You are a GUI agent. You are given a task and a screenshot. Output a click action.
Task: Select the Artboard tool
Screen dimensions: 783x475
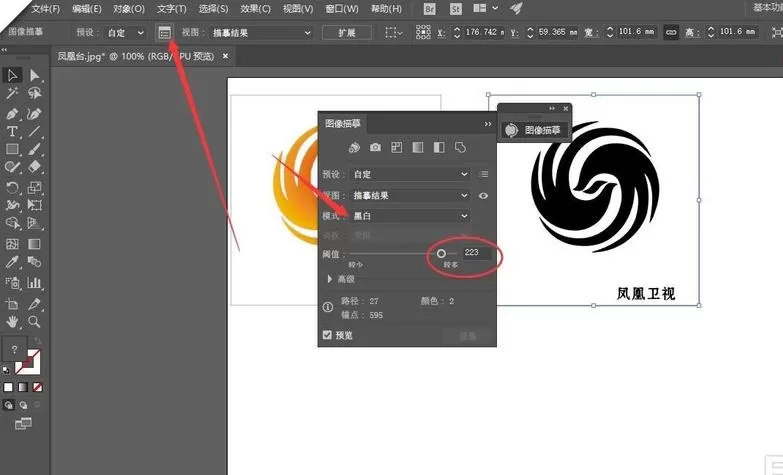click(x=12, y=304)
